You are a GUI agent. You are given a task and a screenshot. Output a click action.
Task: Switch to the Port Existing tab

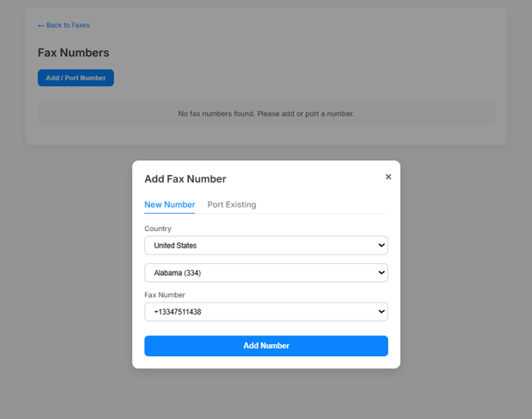pyautogui.click(x=231, y=204)
